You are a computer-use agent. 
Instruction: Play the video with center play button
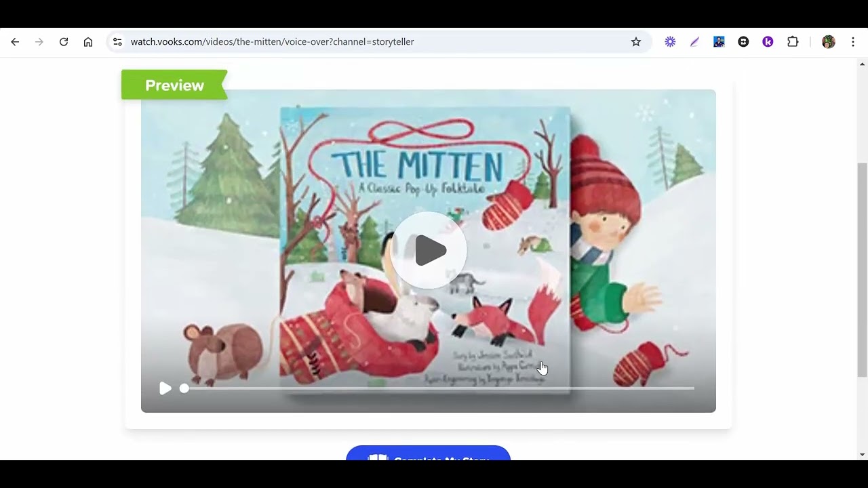click(x=429, y=250)
